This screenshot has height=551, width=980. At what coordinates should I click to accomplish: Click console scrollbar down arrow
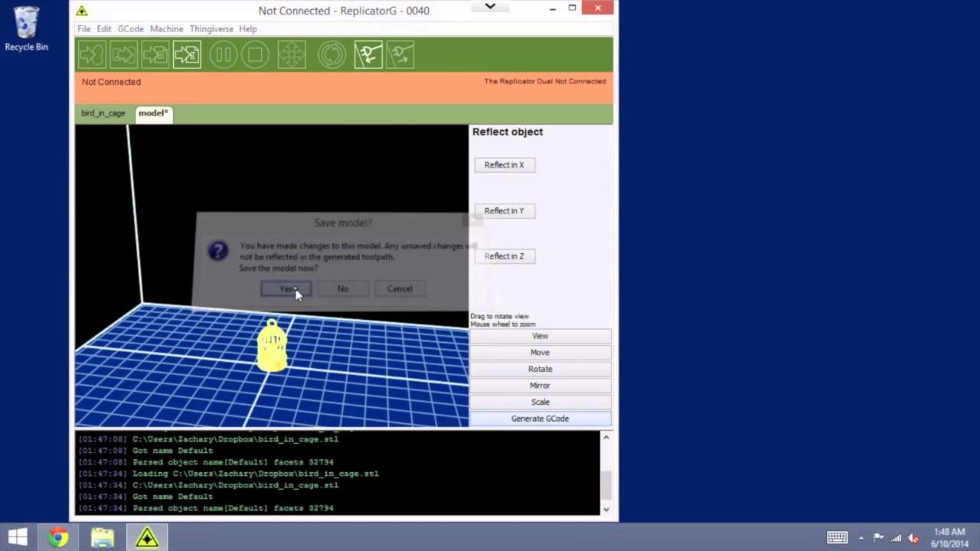pos(606,509)
